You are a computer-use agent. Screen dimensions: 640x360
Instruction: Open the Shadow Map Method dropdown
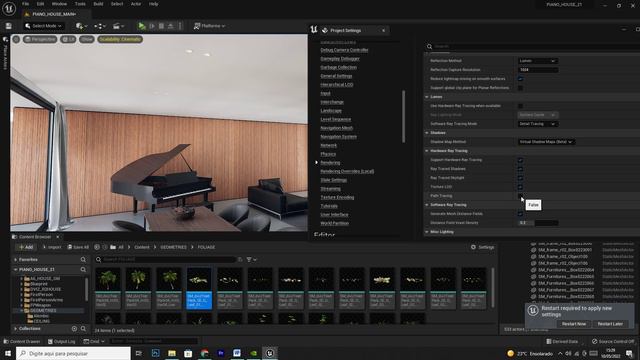546,142
